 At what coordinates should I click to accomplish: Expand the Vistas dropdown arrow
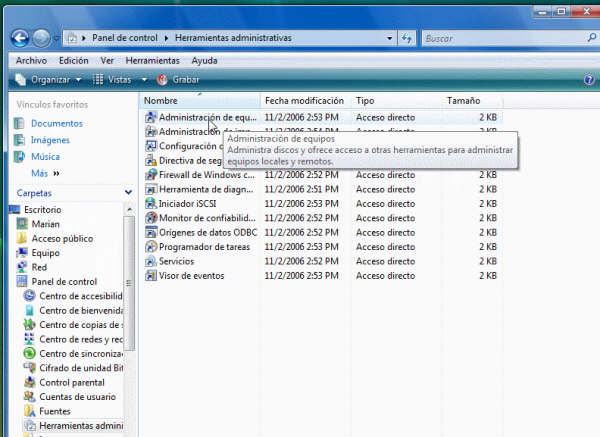pyautogui.click(x=144, y=80)
